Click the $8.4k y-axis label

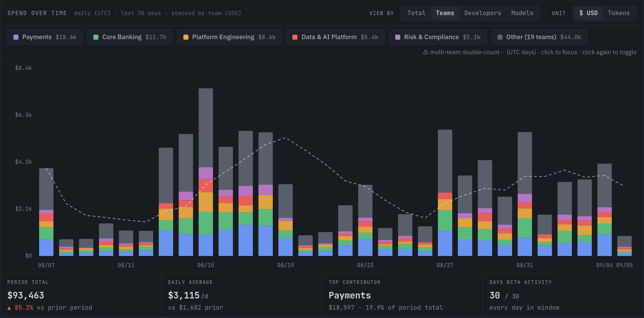[x=23, y=68]
